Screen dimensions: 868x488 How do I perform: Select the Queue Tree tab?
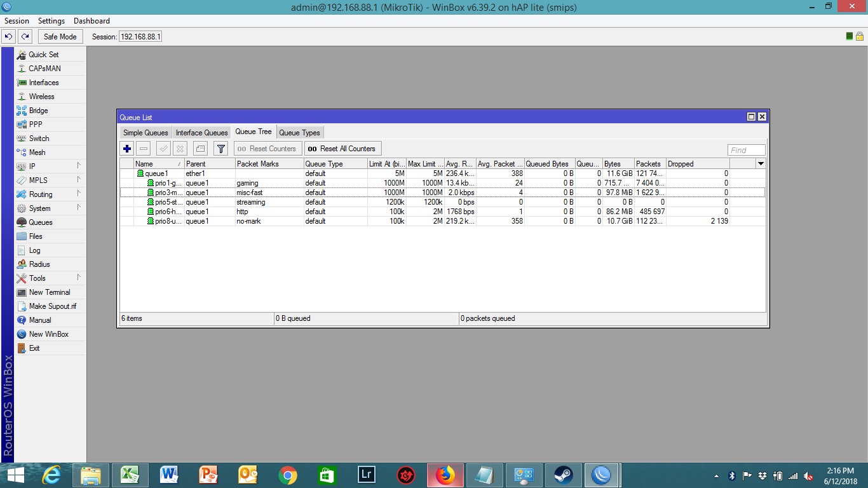click(254, 132)
